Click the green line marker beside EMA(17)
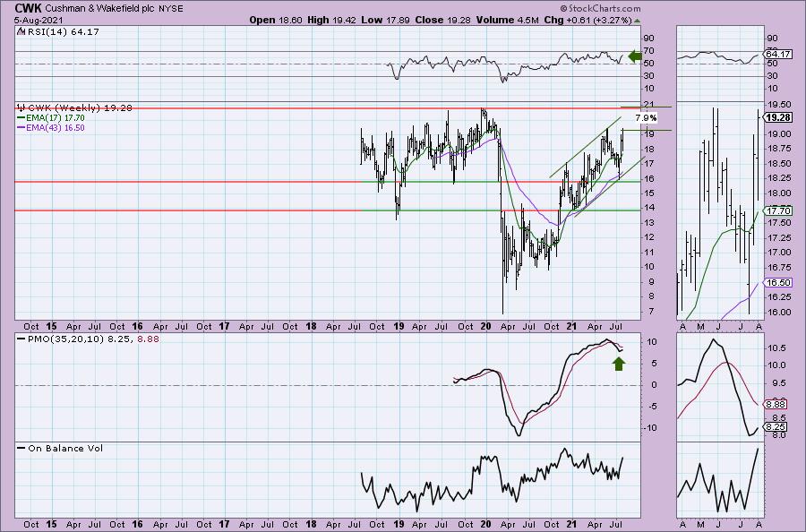806x532 pixels. (21, 117)
